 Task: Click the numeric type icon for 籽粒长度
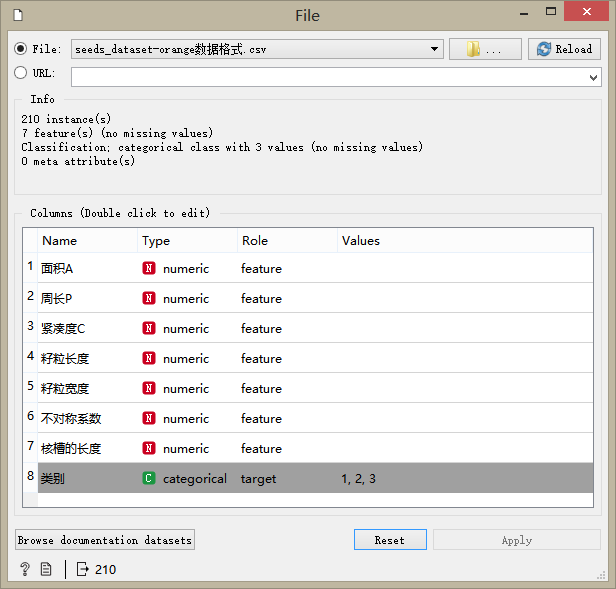[149, 358]
